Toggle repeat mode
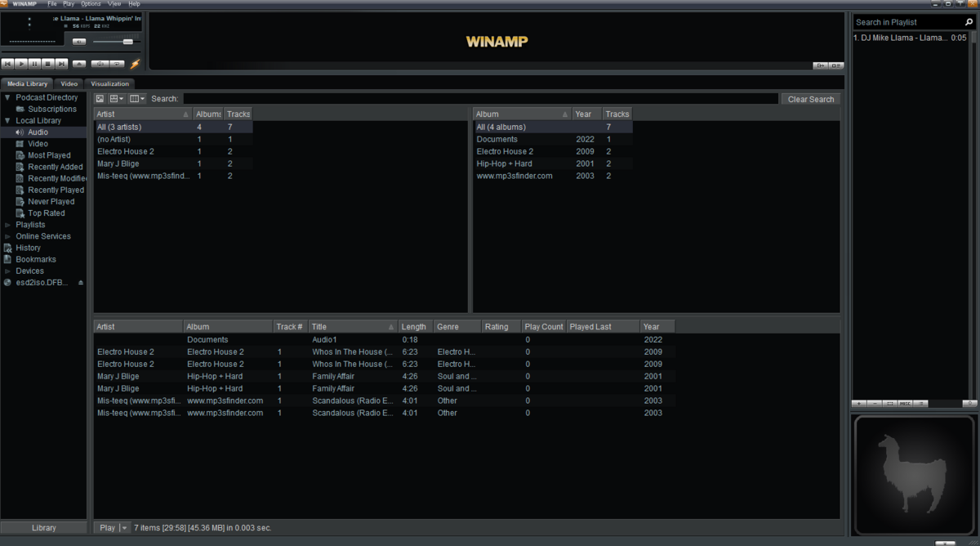 coord(117,64)
